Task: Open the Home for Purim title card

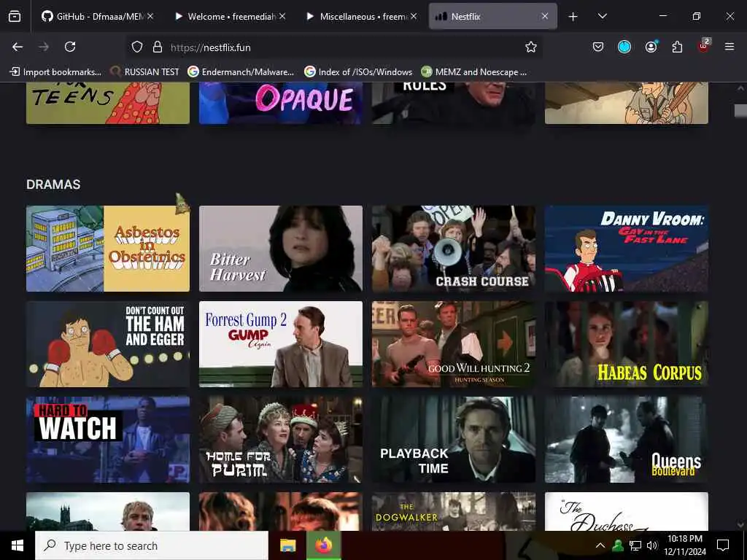Action: (281, 440)
